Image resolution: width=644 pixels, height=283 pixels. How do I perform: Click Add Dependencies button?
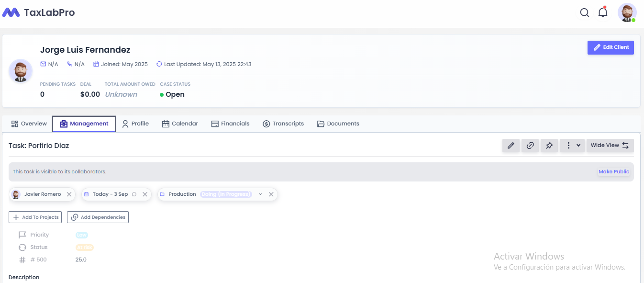(98, 217)
